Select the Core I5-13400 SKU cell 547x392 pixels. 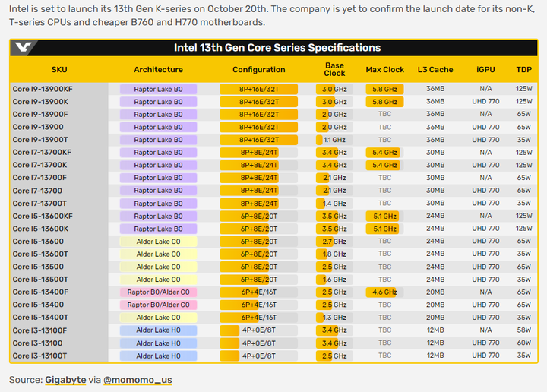click(x=59, y=305)
